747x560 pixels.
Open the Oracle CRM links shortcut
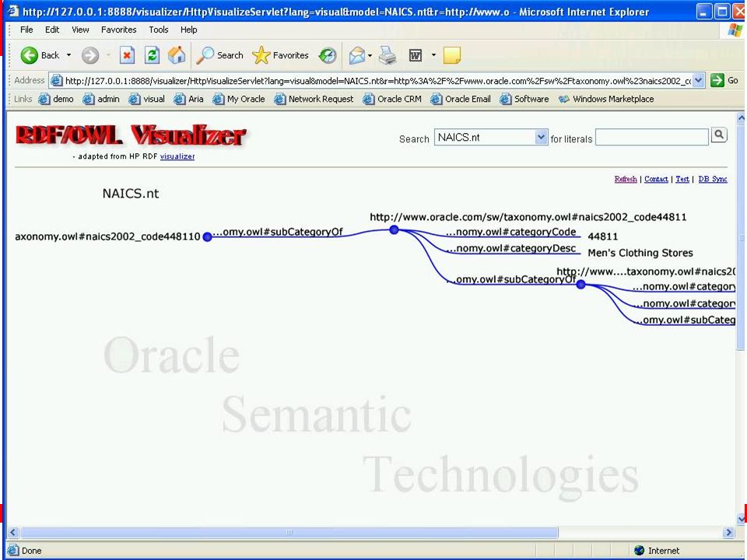pyautogui.click(x=392, y=99)
